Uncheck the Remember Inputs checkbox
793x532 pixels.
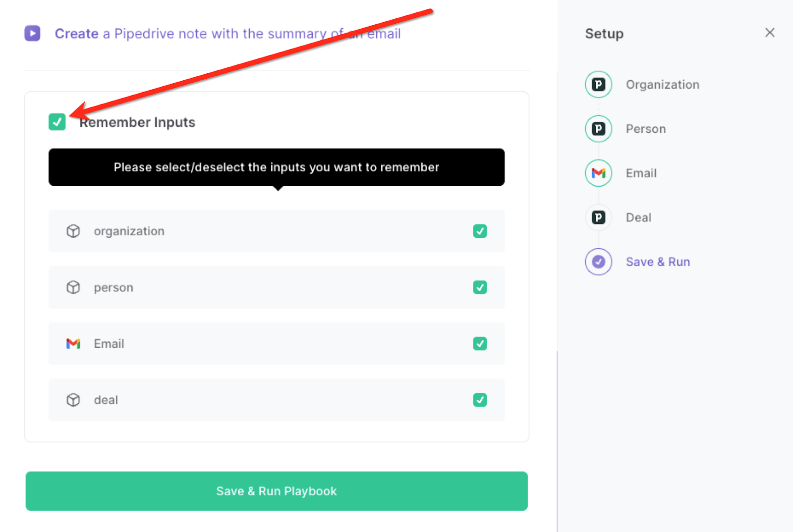[57, 122]
